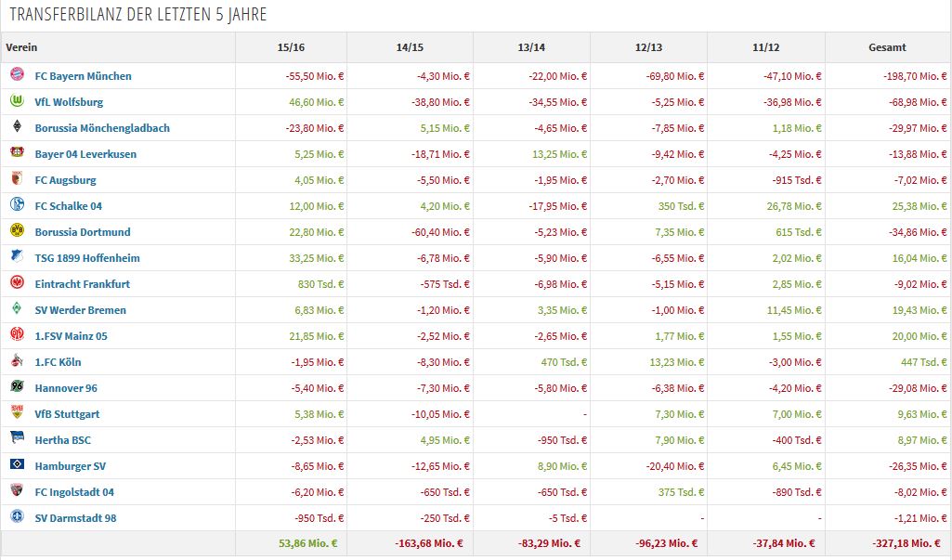The image size is (952, 560).
Task: Open the Eintracht Frankfurt link
Action: pos(83,284)
